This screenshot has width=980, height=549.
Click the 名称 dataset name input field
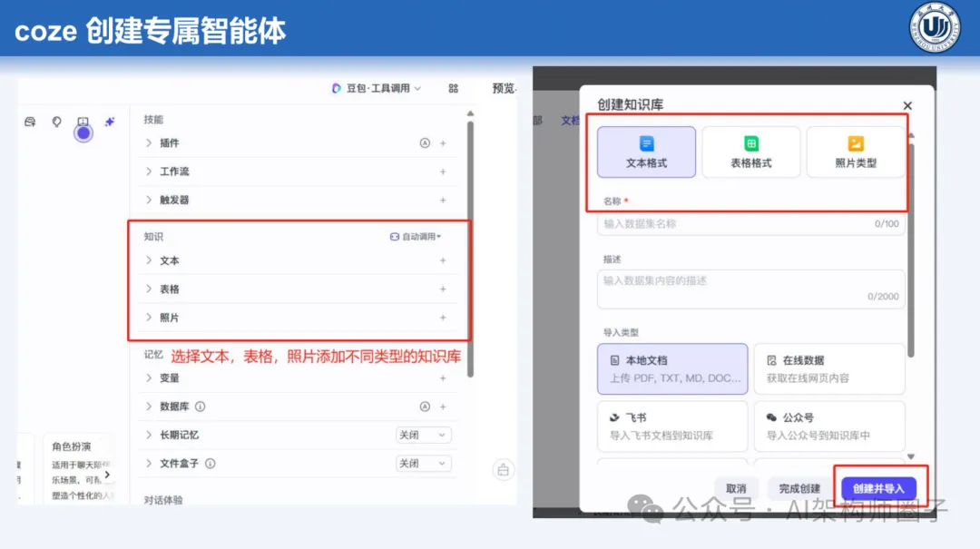coord(750,224)
